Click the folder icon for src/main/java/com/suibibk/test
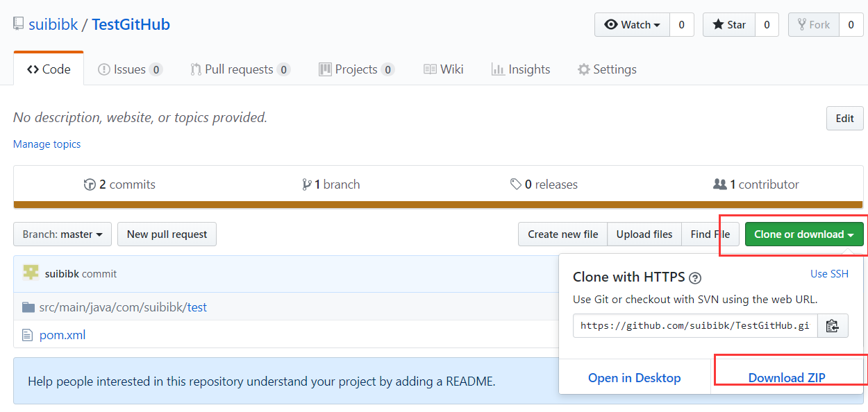This screenshot has width=868, height=412. point(28,307)
